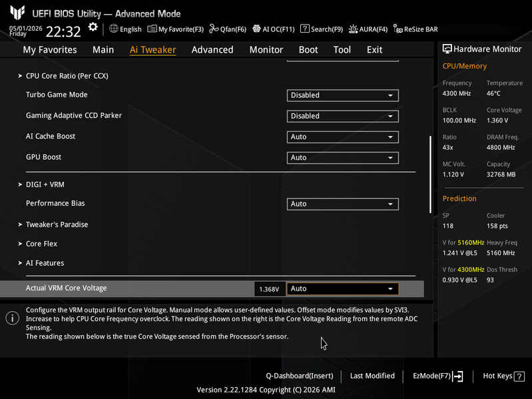Open Turbo Game Mode dropdown
This screenshot has height=399, width=532.
[x=343, y=95]
